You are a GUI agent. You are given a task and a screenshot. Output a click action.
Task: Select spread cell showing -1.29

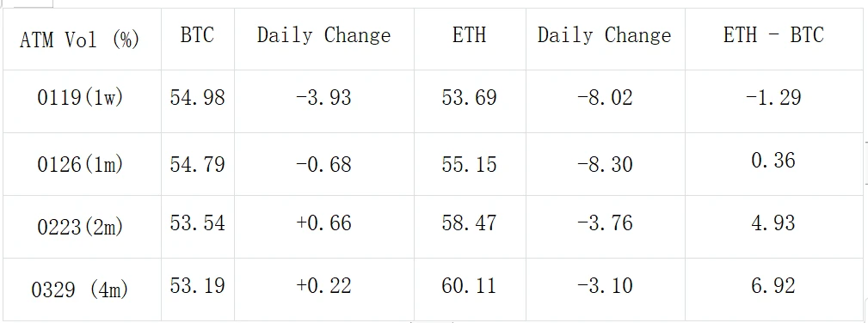[774, 101]
